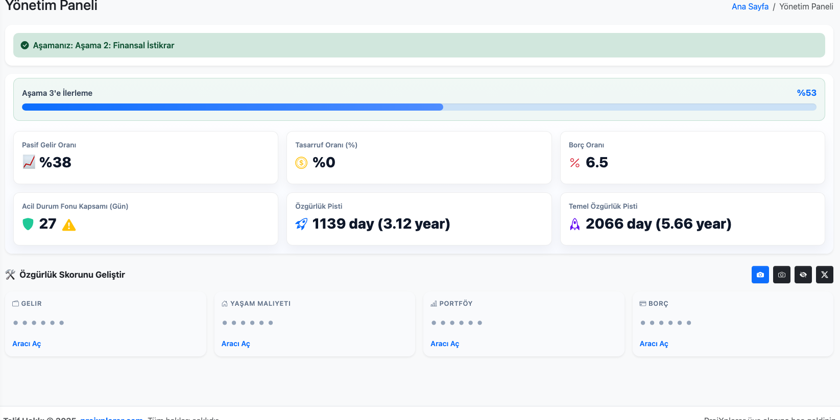
Task: Open Aracı Aç in the YAŞAM MALIYETI card
Action: pos(236,344)
